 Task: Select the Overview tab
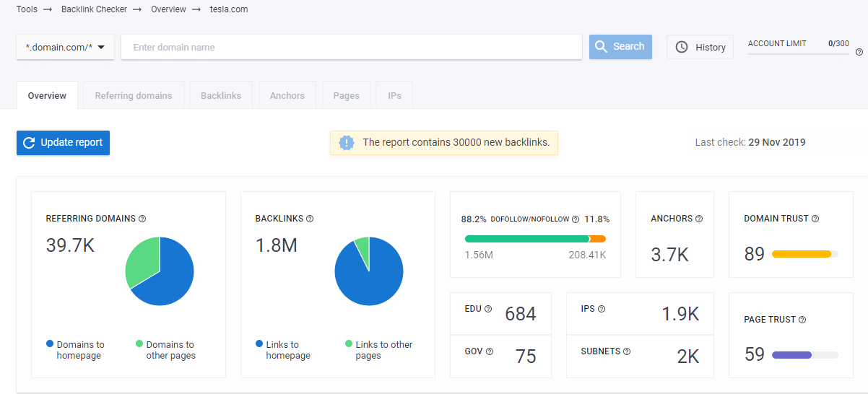pyautogui.click(x=47, y=95)
